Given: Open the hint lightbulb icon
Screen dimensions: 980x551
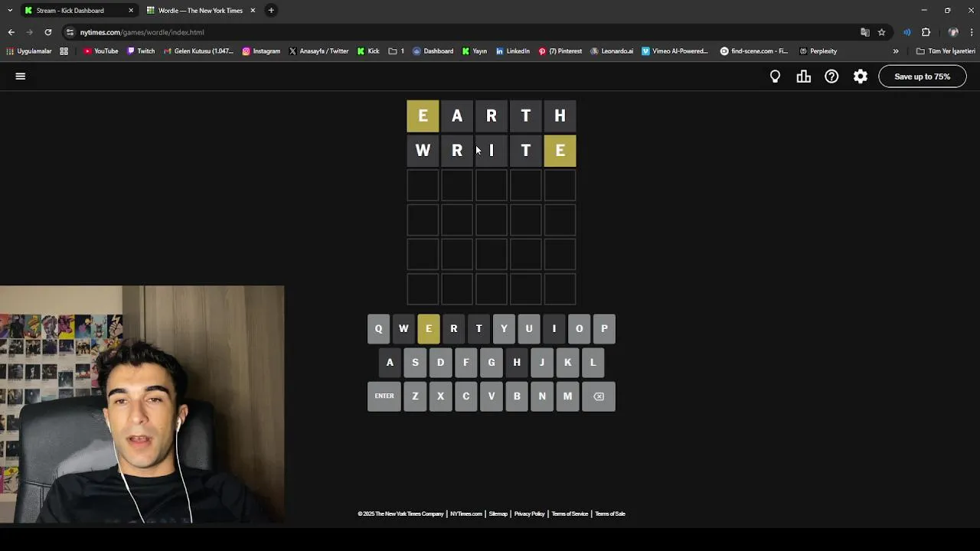Looking at the screenshot, I should point(775,77).
